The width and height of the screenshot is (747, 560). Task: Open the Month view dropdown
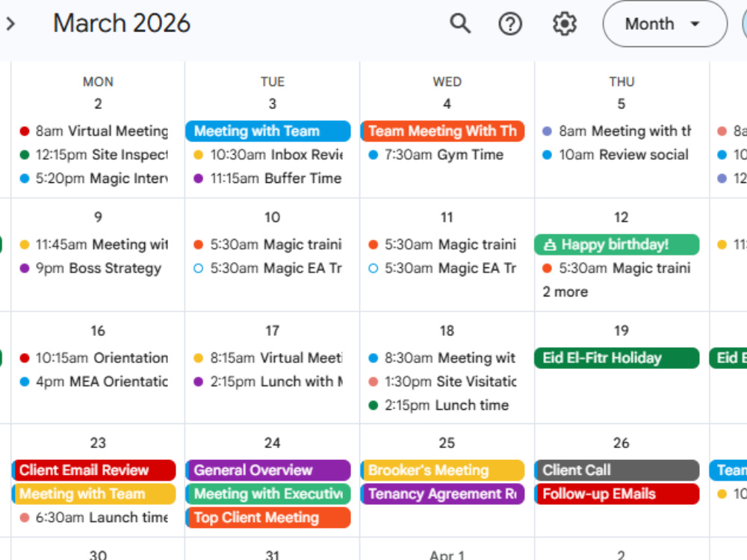coord(665,23)
